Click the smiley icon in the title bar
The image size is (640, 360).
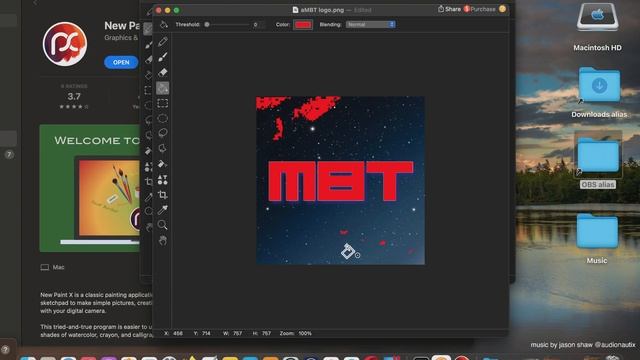pos(502,9)
